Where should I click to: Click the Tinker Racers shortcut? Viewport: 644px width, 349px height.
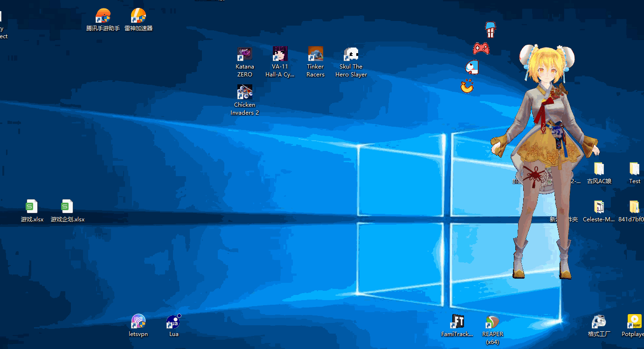(315, 62)
